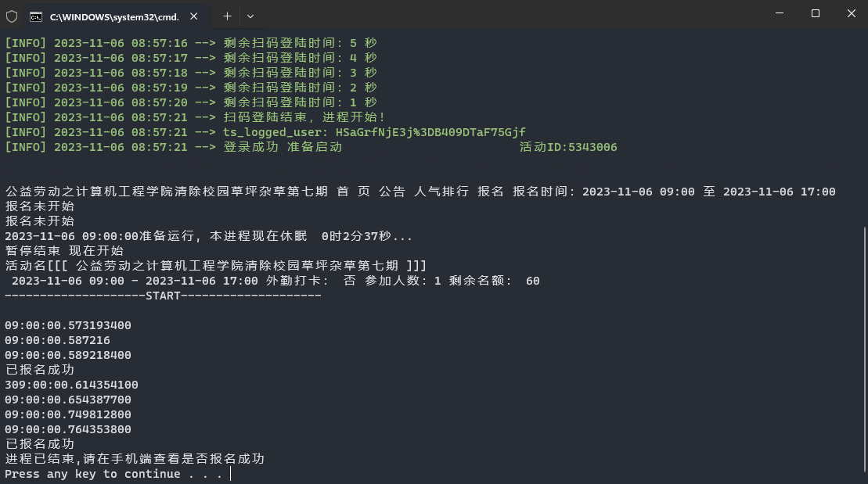This screenshot has height=484, width=868.
Task: Click the ts_logged_user token string
Action: [430, 132]
